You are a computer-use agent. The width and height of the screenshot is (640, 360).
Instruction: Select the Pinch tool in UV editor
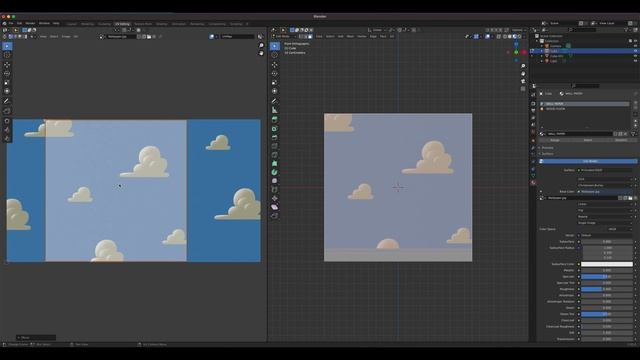[7, 139]
